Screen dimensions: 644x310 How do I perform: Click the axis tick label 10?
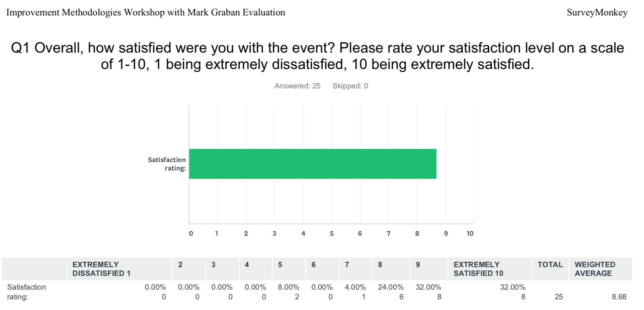[x=470, y=234]
